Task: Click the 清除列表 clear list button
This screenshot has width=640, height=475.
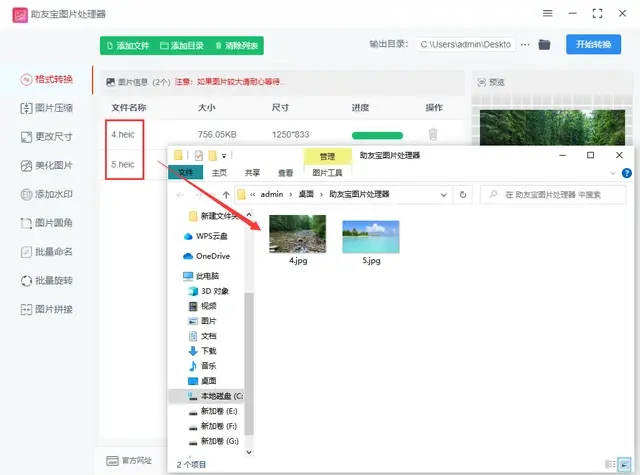Action: point(237,46)
